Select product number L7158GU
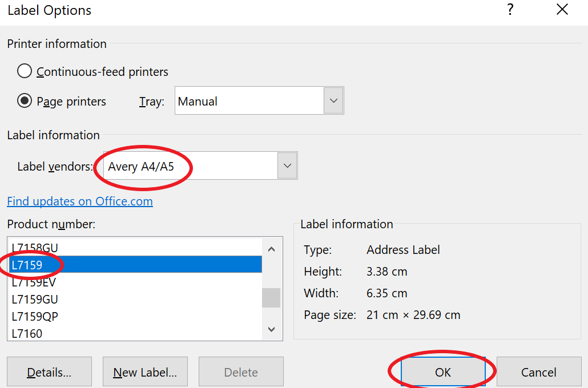The image size is (588, 388). click(x=35, y=248)
